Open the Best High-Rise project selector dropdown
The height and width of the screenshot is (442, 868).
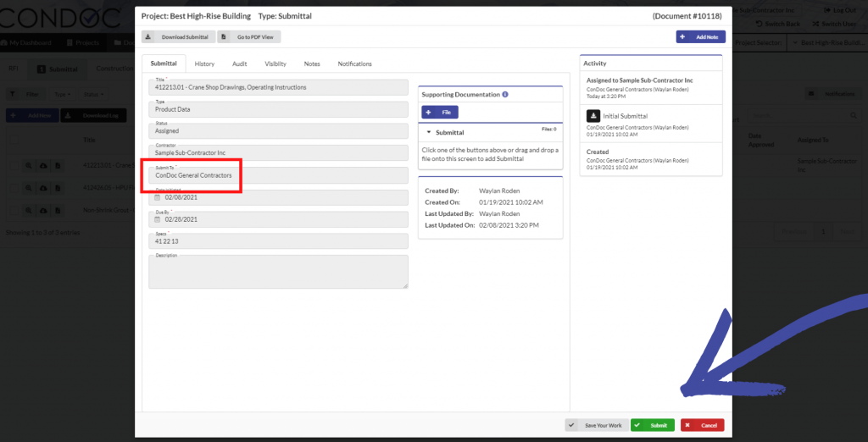point(827,42)
